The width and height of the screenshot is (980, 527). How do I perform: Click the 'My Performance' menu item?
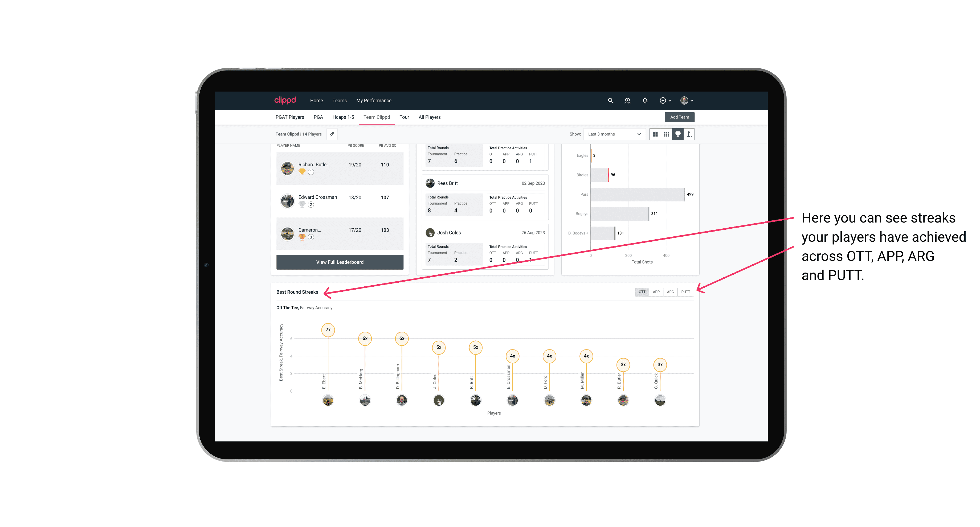click(374, 101)
